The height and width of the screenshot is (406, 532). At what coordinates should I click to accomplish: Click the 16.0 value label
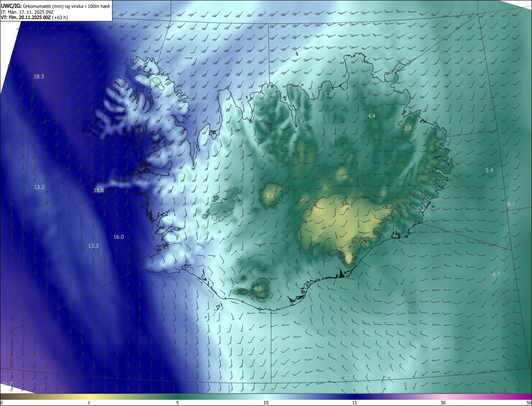pyautogui.click(x=118, y=237)
